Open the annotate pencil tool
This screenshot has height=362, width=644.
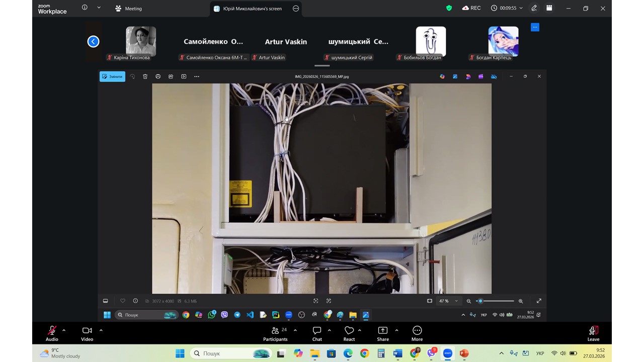[x=534, y=8]
